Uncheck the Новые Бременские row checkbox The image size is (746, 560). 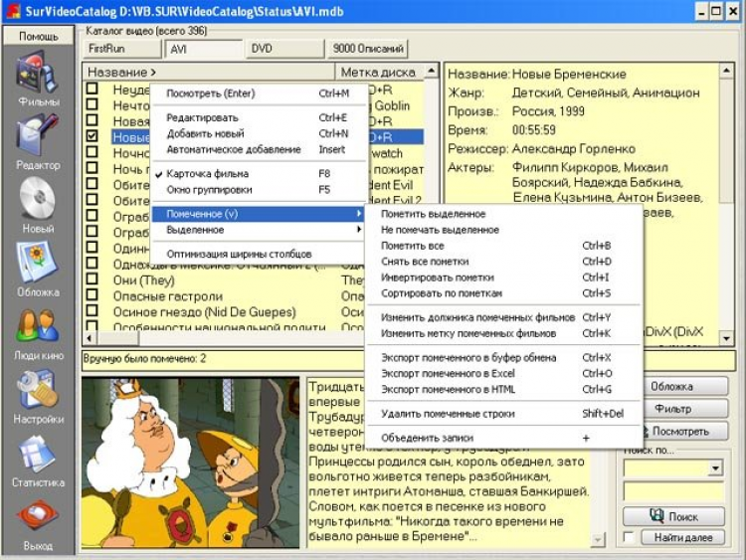(x=93, y=136)
